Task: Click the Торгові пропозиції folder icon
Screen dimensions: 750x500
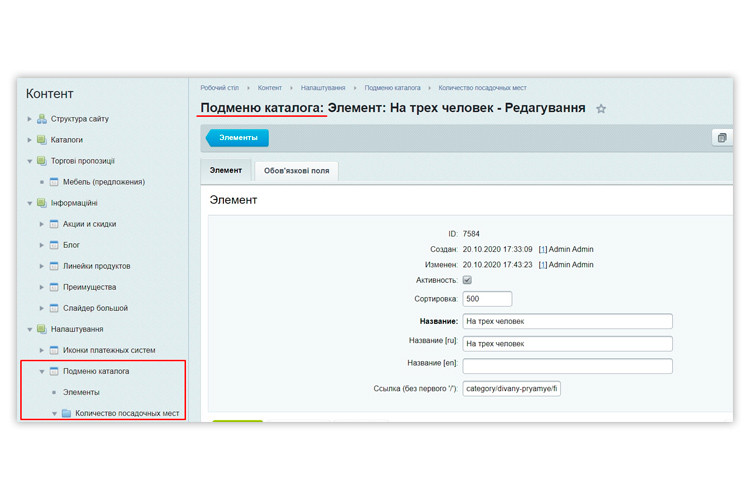Action: pyautogui.click(x=42, y=161)
